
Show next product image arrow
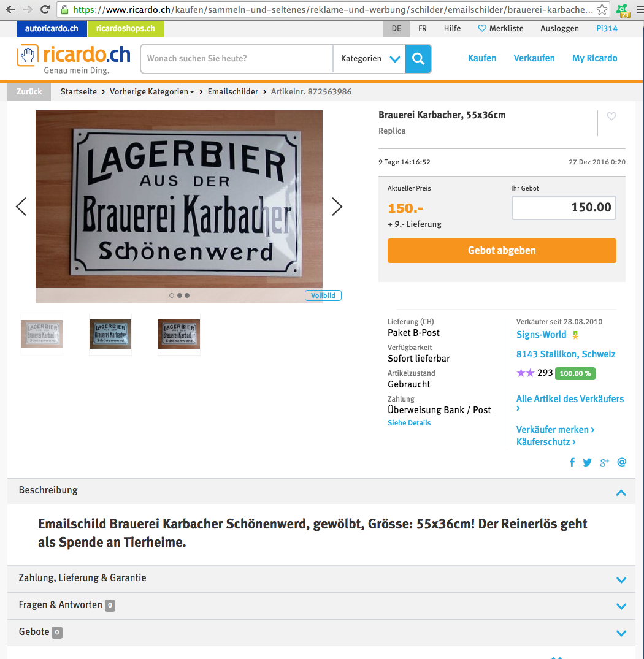pos(337,207)
